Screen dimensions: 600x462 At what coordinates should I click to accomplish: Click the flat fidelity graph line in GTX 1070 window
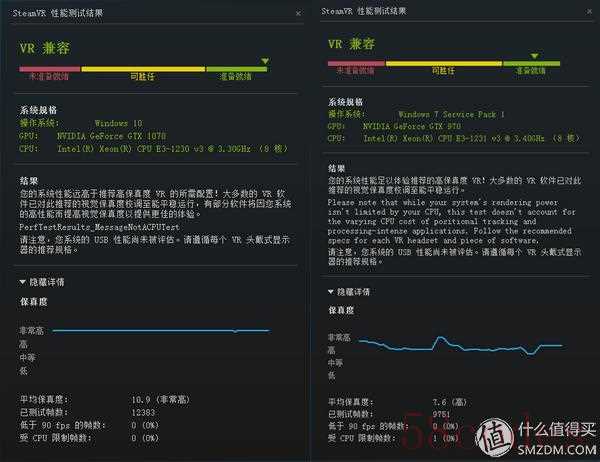click(161, 330)
